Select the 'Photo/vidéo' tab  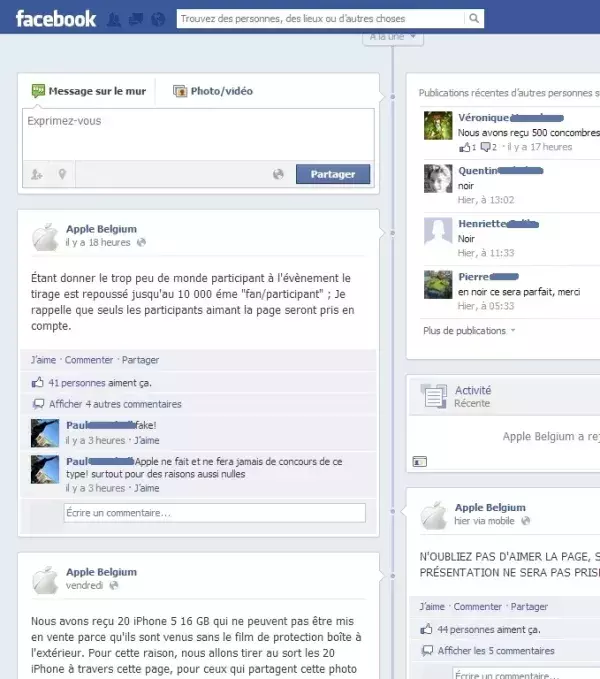(x=213, y=91)
